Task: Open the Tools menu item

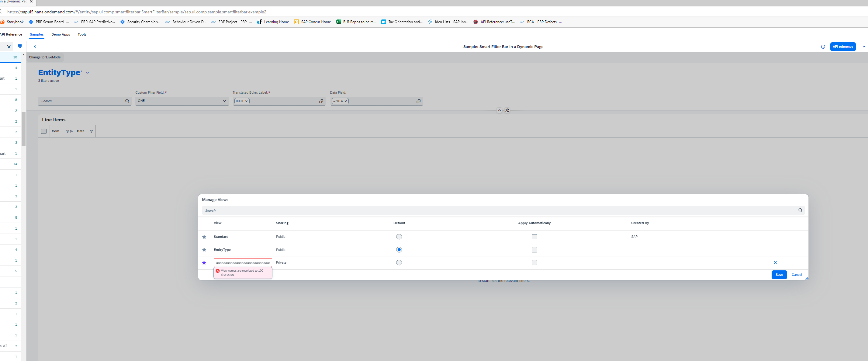Action: click(81, 34)
